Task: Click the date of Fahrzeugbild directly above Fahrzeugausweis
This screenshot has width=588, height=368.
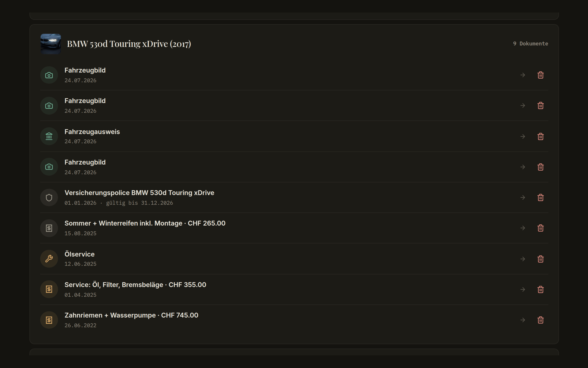Action: pos(80,111)
